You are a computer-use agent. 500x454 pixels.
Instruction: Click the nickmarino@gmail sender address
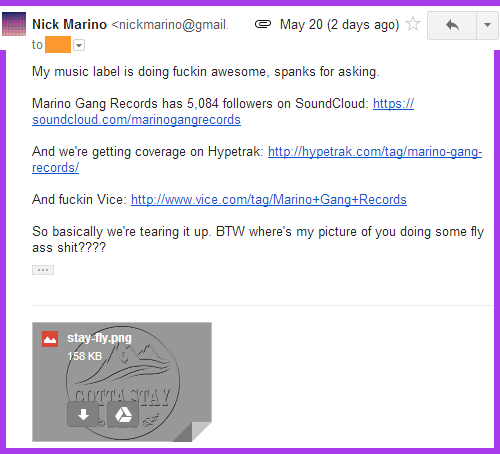(170, 25)
